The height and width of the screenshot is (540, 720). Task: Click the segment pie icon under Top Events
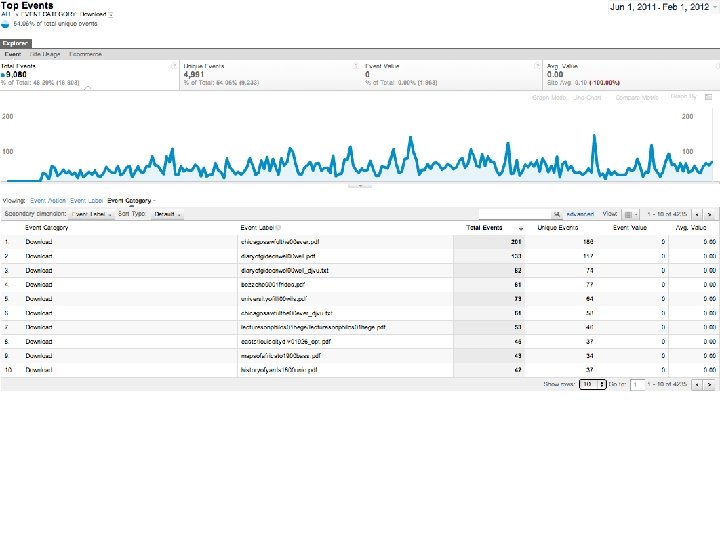6,24
